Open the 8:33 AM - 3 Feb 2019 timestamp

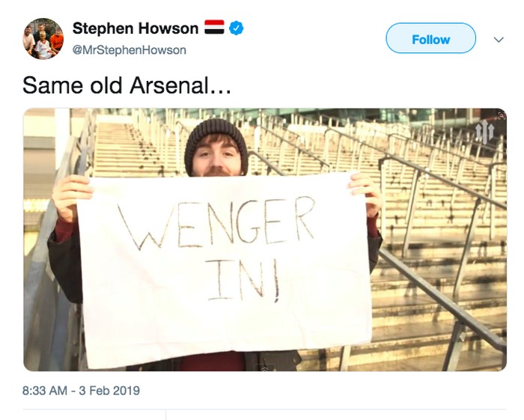pyautogui.click(x=81, y=391)
